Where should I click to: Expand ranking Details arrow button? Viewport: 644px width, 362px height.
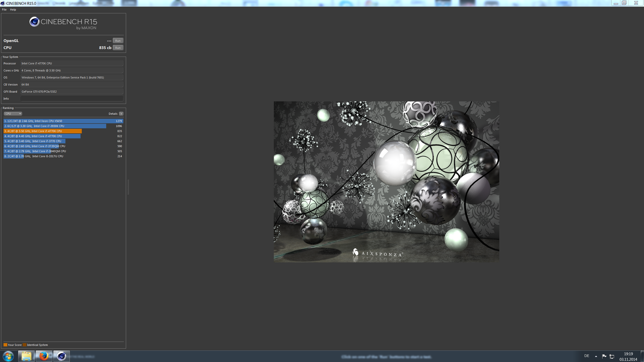coord(121,114)
